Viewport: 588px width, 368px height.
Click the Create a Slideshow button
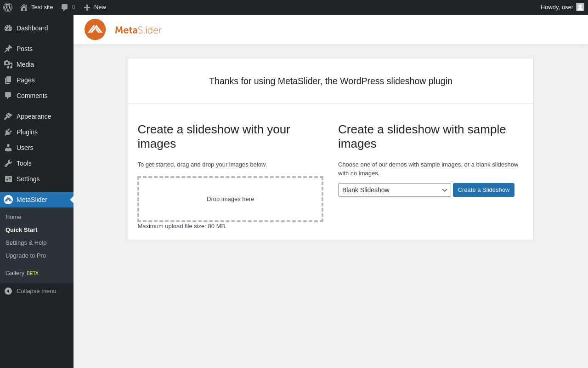[x=483, y=190]
